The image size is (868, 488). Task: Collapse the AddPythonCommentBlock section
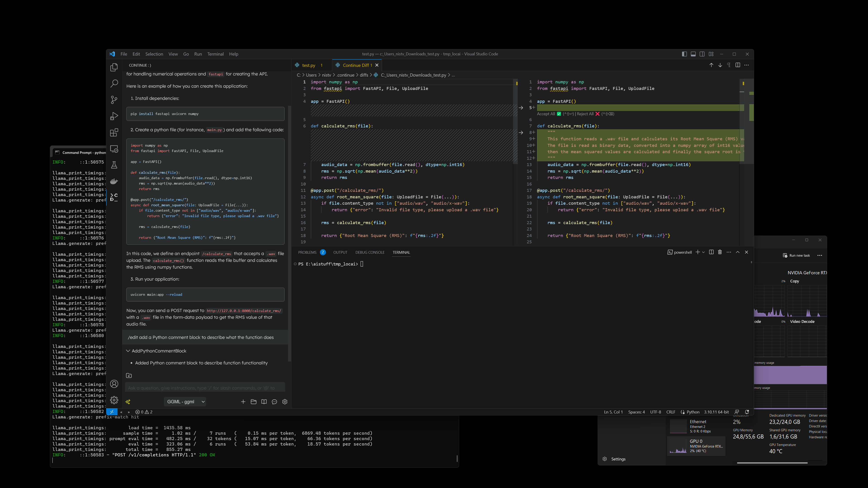[x=128, y=351]
